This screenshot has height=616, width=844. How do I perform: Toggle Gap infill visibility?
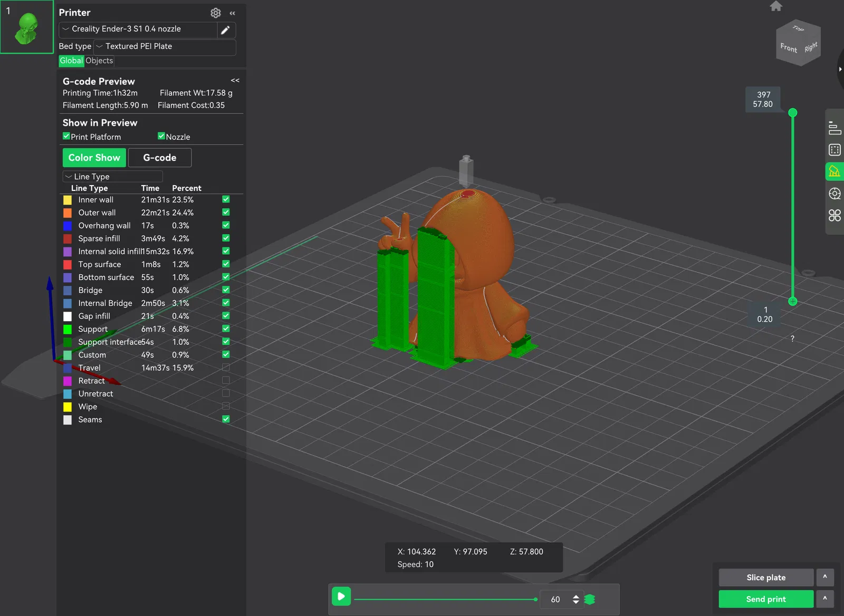click(226, 315)
